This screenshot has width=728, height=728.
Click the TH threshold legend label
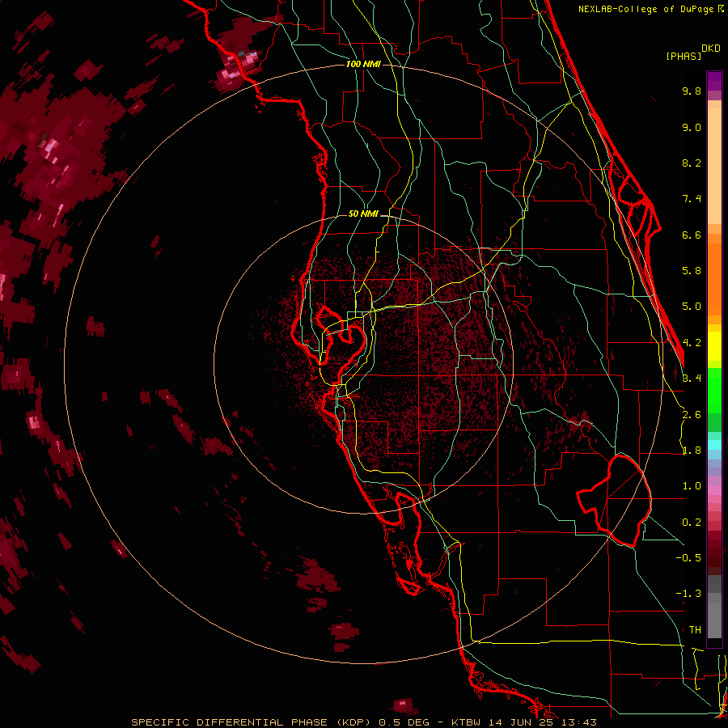click(x=695, y=630)
